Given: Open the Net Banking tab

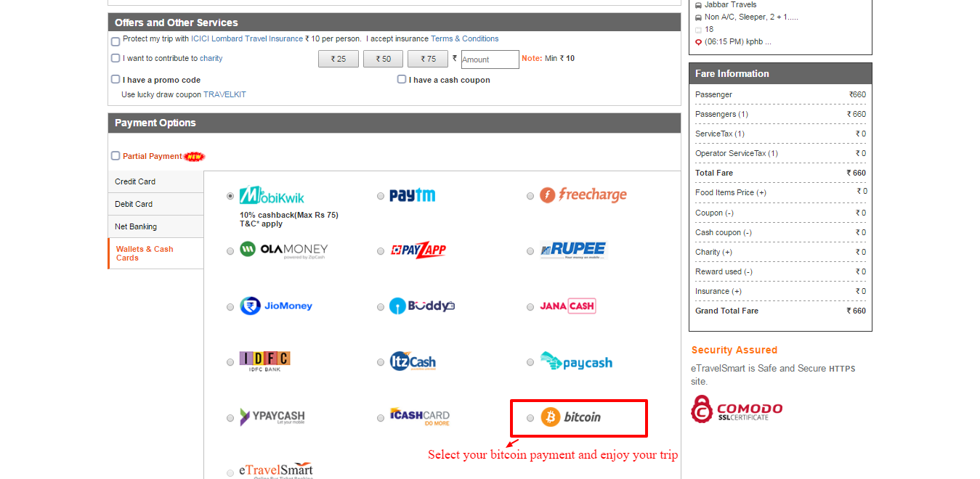Looking at the screenshot, I should tap(155, 226).
